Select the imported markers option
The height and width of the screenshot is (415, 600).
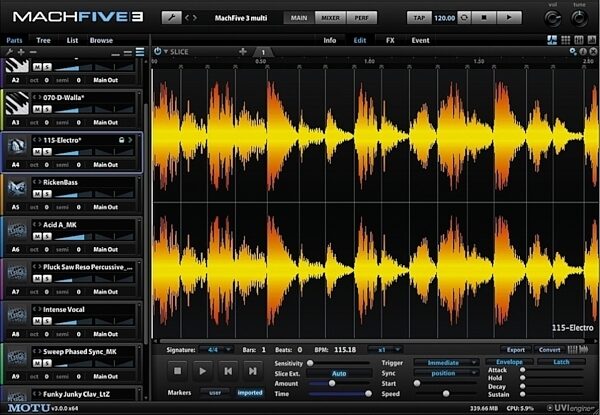249,393
